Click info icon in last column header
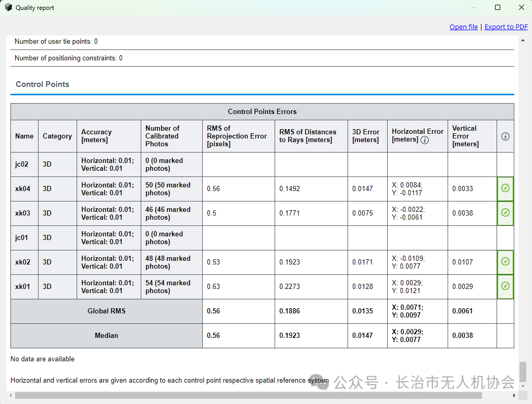 [x=505, y=136]
